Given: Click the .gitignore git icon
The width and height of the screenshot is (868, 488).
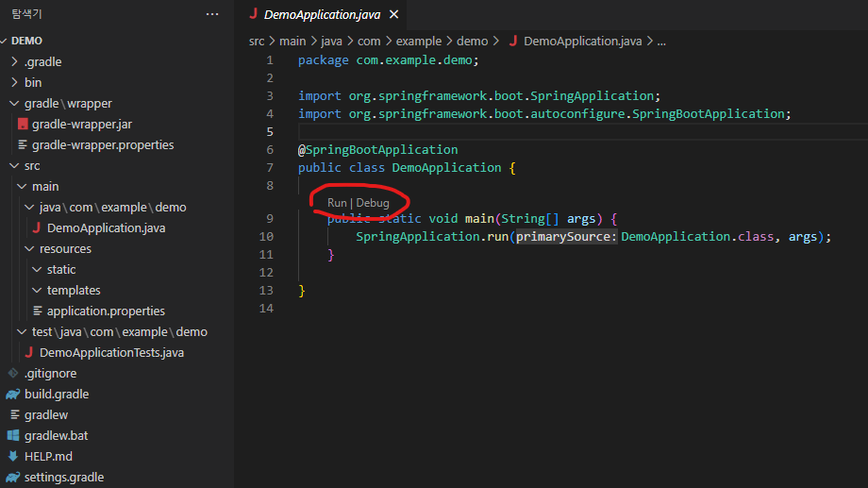Looking at the screenshot, I should 13,374.
